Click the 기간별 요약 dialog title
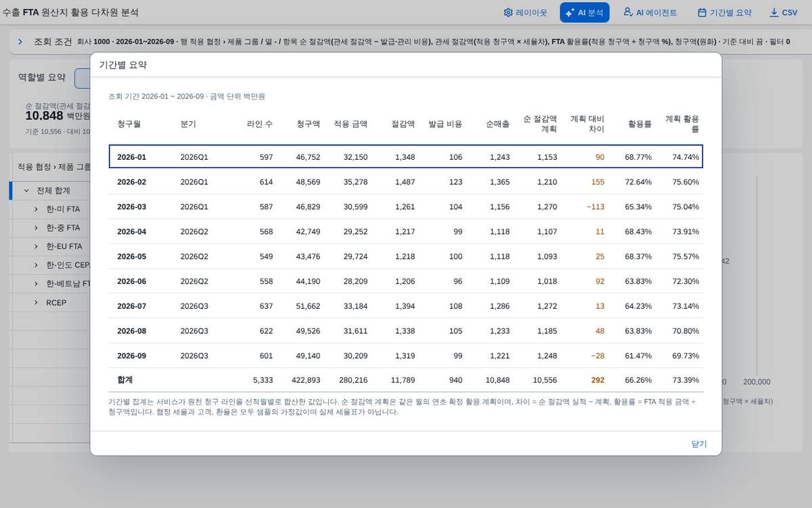The width and height of the screenshot is (812, 508). [123, 65]
